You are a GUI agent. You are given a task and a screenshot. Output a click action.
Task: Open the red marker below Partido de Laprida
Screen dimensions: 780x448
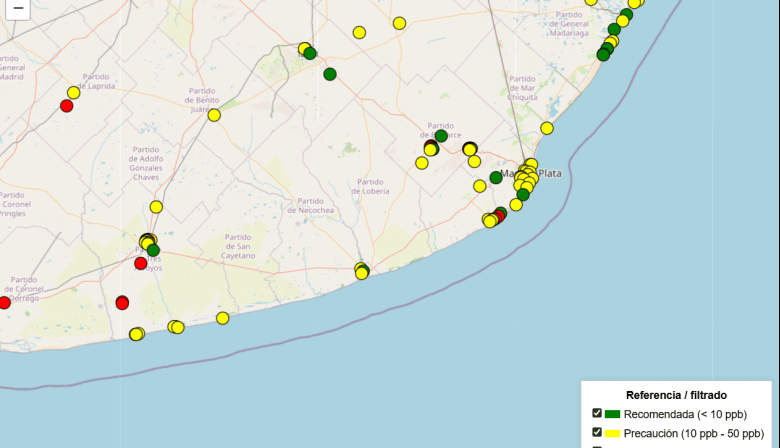coord(67,106)
